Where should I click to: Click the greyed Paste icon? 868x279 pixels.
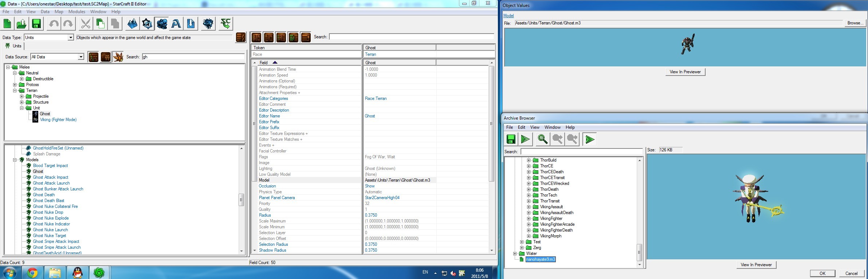[x=115, y=24]
